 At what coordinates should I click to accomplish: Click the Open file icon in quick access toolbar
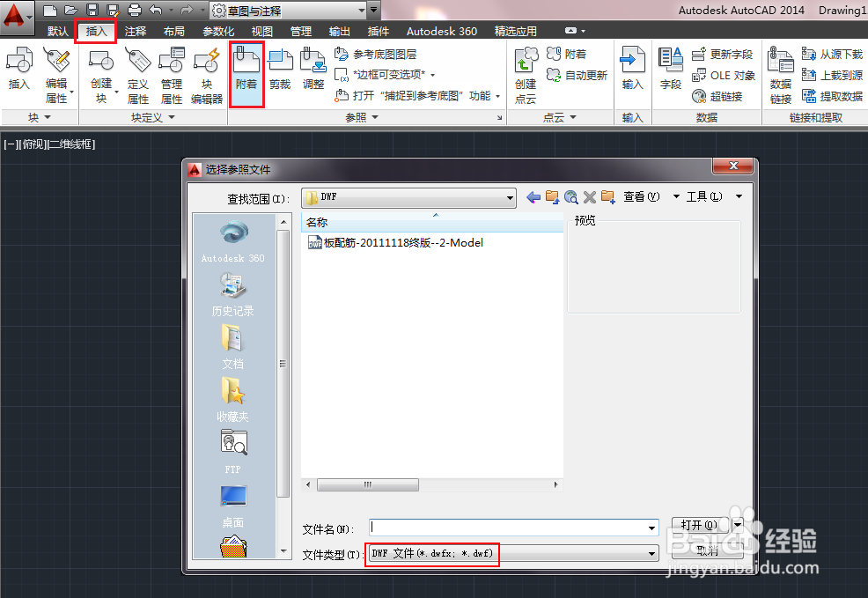click(70, 10)
